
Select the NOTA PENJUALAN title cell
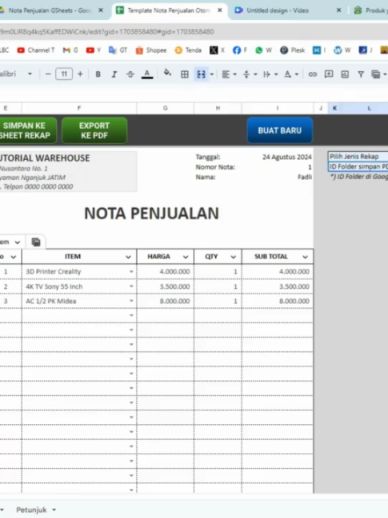152,213
